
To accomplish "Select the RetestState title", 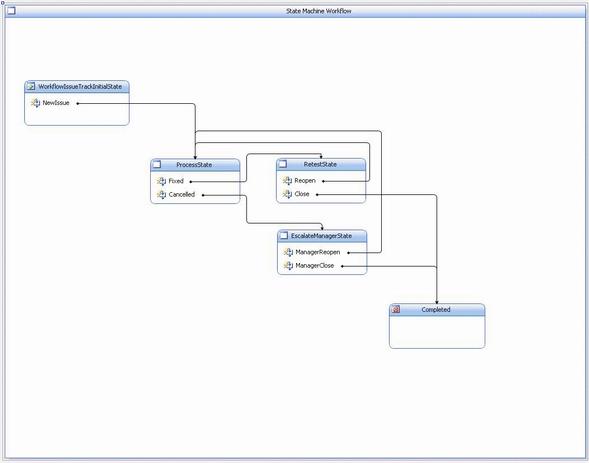I will pyautogui.click(x=320, y=164).
